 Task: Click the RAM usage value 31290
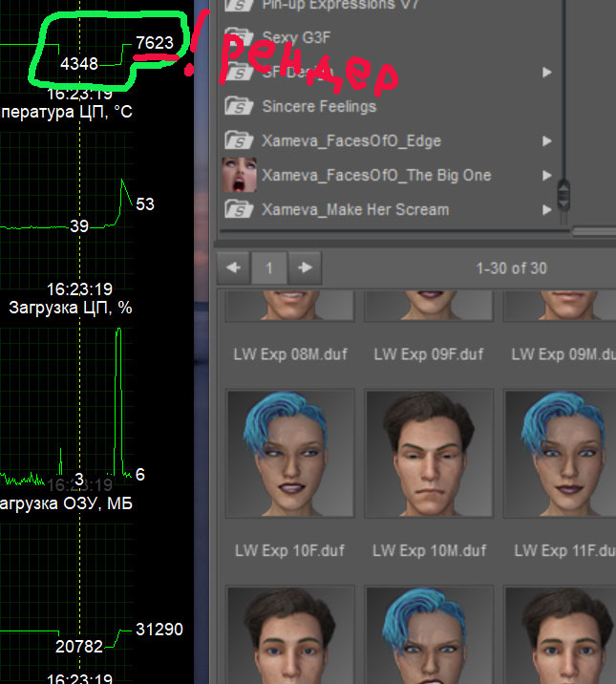pos(159,630)
